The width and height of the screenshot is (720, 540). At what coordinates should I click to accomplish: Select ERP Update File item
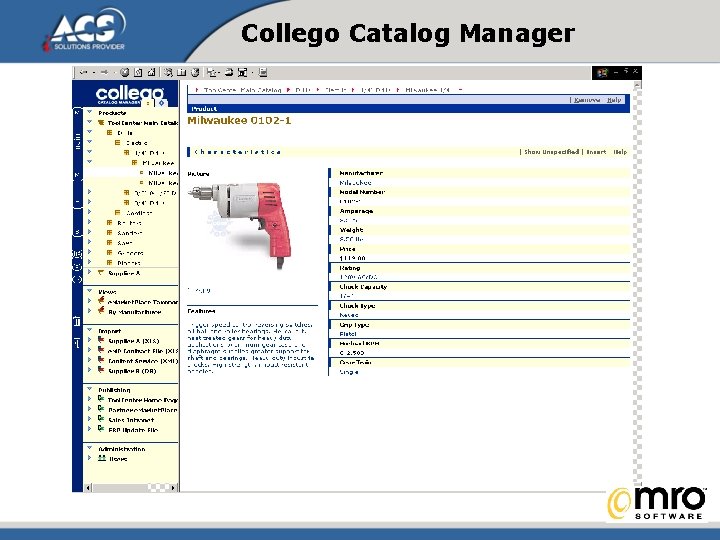pyautogui.click(x=133, y=430)
